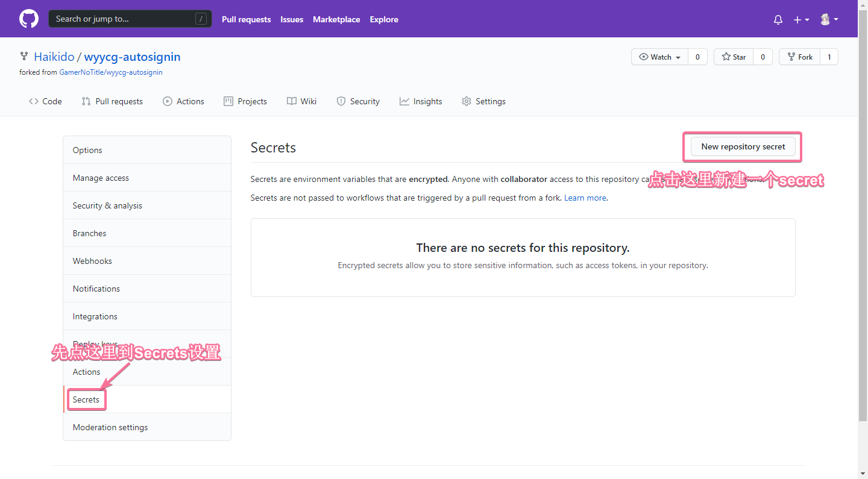The width and height of the screenshot is (868, 479).
Task: Select Security & analysis in sidebar
Action: pos(147,205)
